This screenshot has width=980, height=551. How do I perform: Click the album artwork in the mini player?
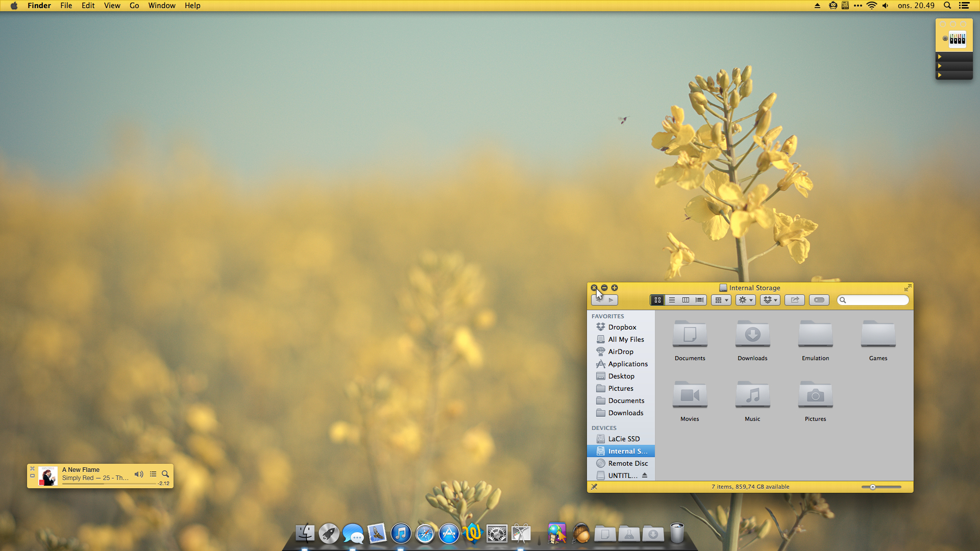[x=48, y=476]
